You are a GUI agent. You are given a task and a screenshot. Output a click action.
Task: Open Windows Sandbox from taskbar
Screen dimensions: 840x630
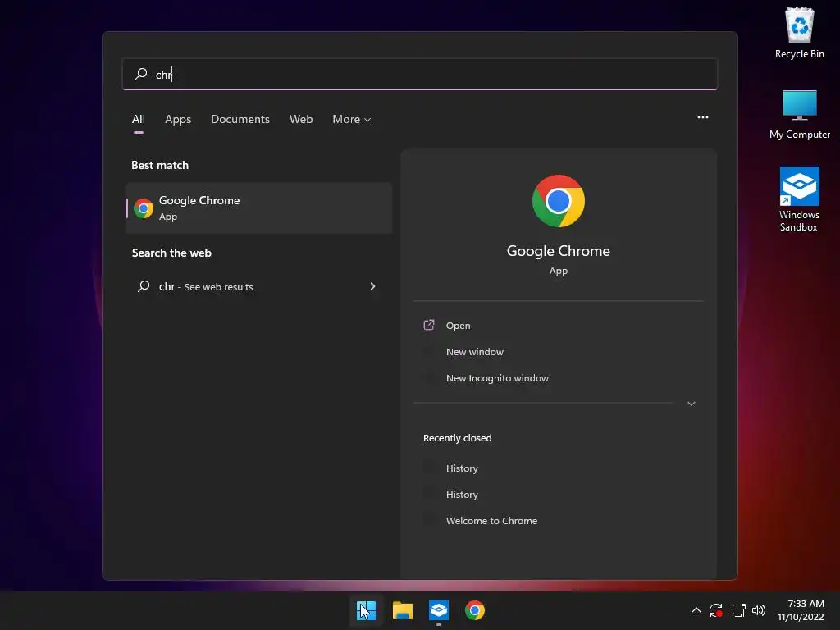[x=439, y=610]
